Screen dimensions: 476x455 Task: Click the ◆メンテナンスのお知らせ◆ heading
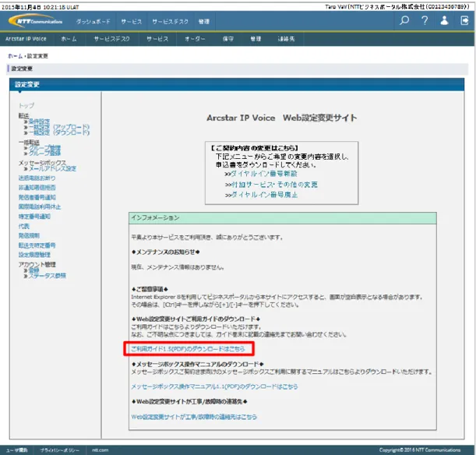coord(166,252)
